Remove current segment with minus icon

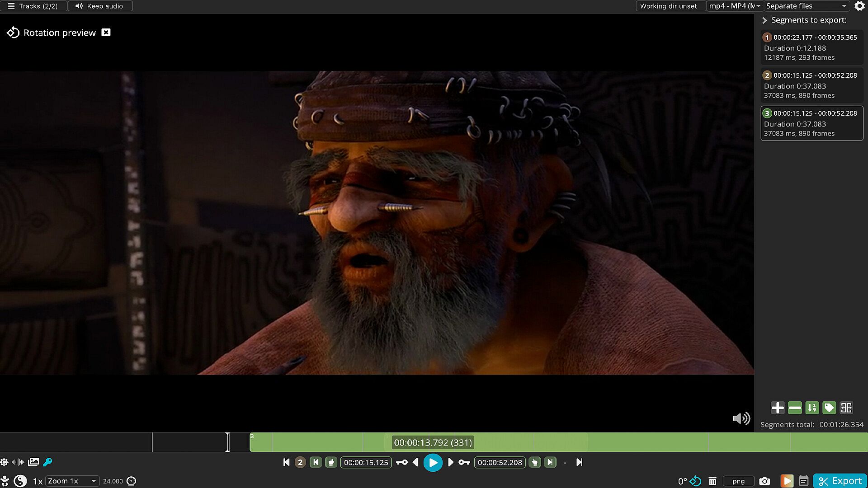tap(794, 408)
